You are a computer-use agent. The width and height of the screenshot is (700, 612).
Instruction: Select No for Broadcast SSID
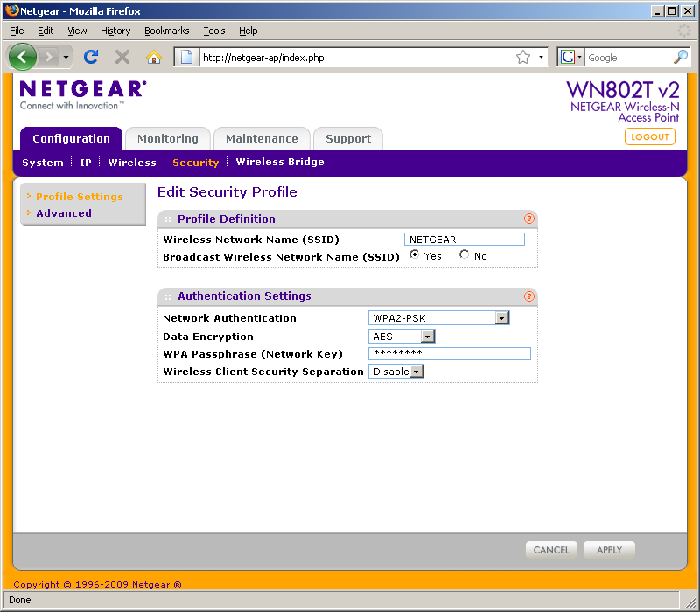[465, 254]
